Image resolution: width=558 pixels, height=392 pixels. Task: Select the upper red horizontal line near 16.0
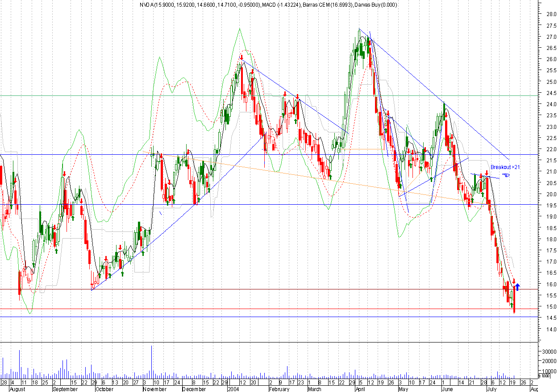(x=268, y=289)
